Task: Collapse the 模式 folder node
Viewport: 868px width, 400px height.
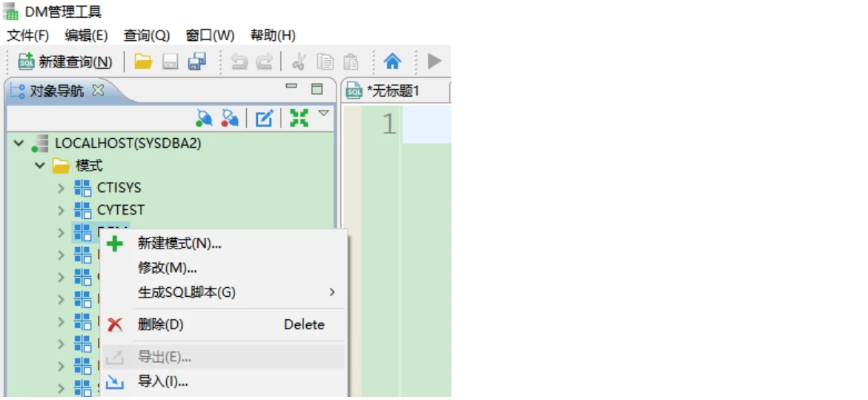Action: tap(39, 165)
